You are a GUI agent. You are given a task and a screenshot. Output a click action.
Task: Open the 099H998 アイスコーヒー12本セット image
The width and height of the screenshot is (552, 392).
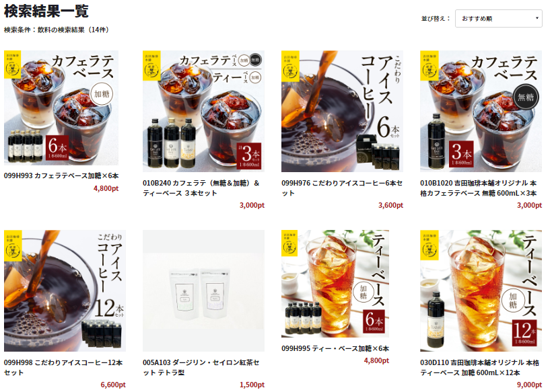pyautogui.click(x=65, y=290)
